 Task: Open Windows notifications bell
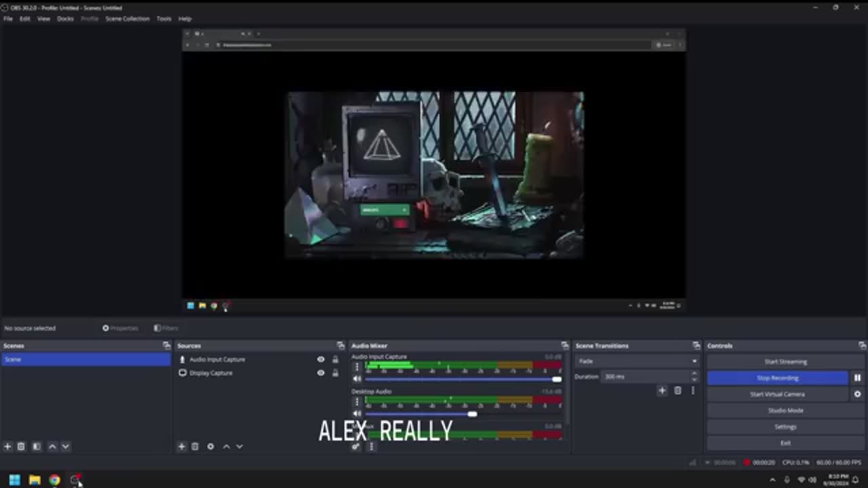point(856,480)
